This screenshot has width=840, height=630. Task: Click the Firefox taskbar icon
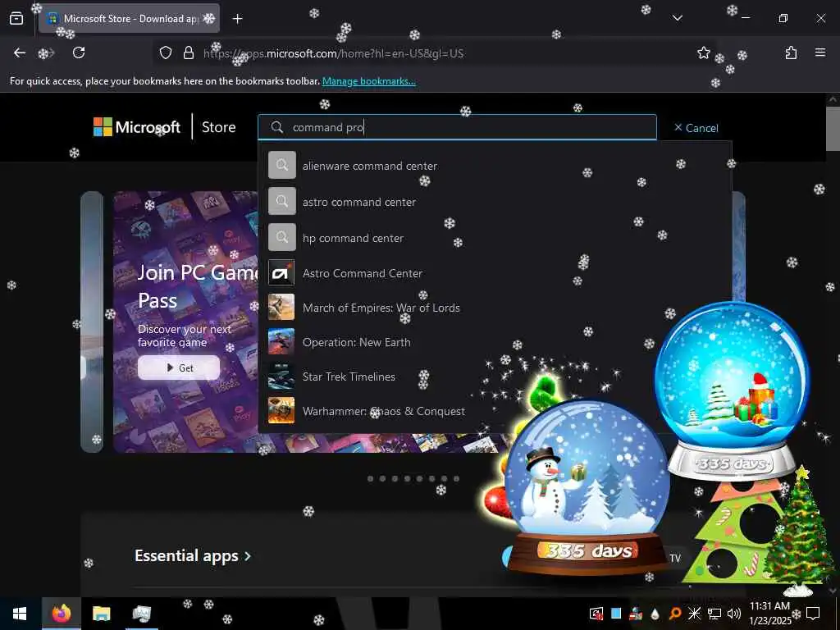61,614
